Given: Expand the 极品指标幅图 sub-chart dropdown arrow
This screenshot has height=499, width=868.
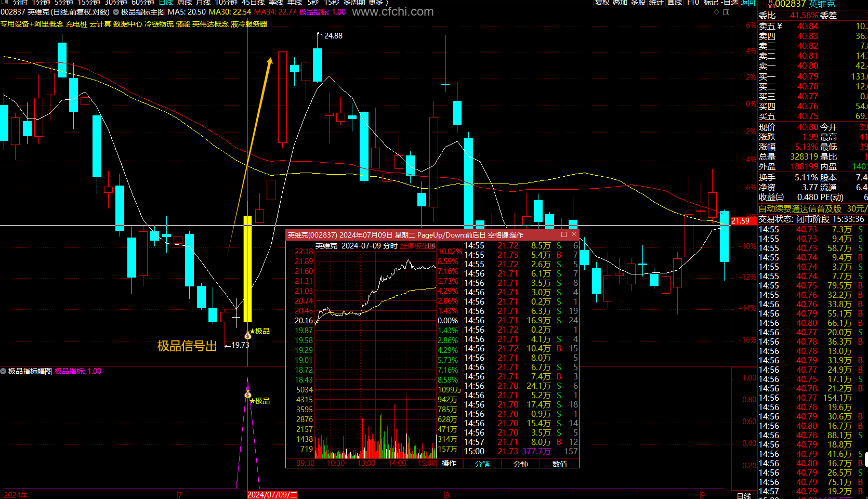Looking at the screenshot, I should click(3, 371).
